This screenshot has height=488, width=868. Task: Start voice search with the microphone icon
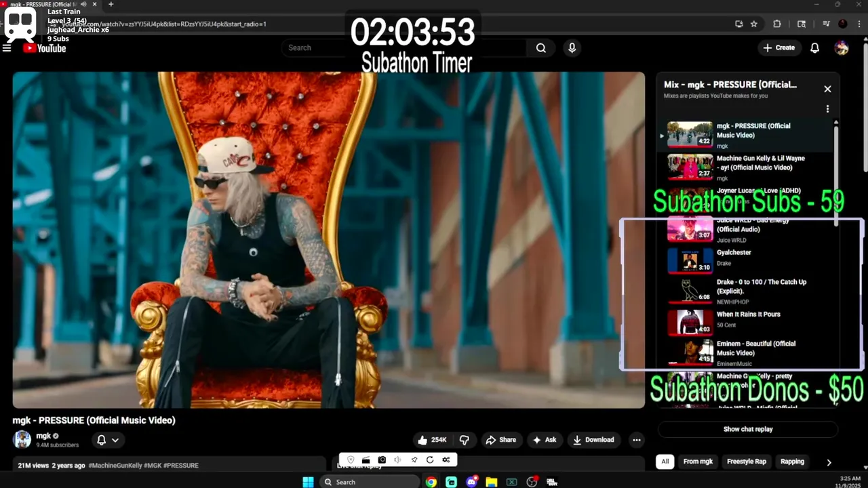pyautogui.click(x=572, y=48)
